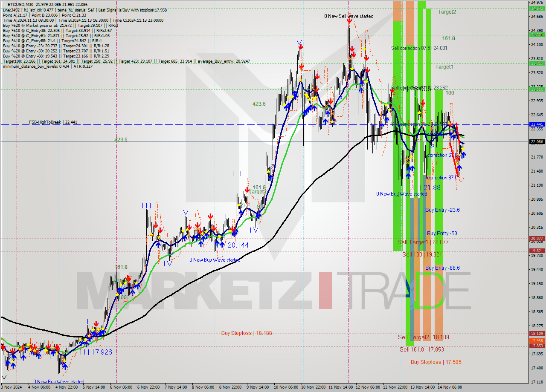The image size is (546, 392).
Task: Click the '| | | 21.33' wave label
Action: tap(425, 187)
